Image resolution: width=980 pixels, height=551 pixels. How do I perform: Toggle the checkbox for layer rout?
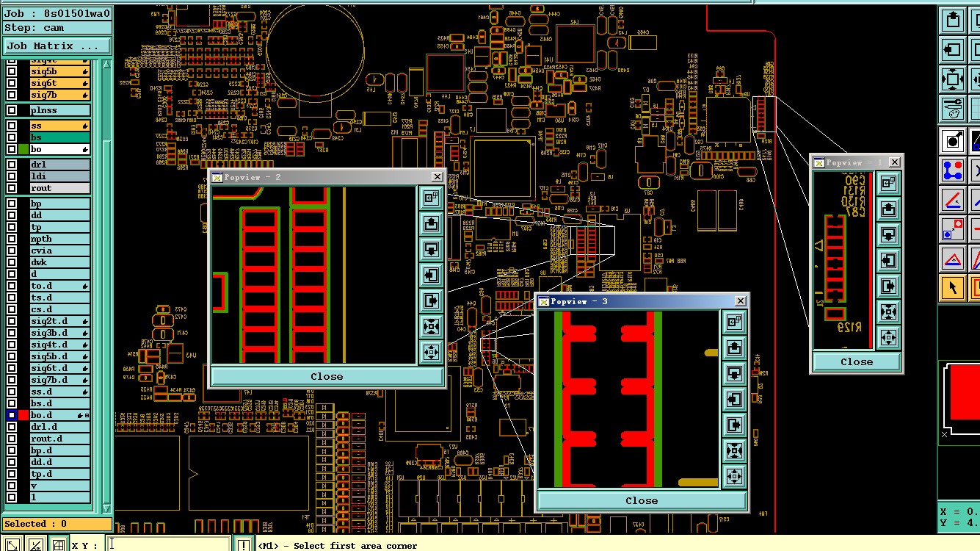click(x=12, y=188)
